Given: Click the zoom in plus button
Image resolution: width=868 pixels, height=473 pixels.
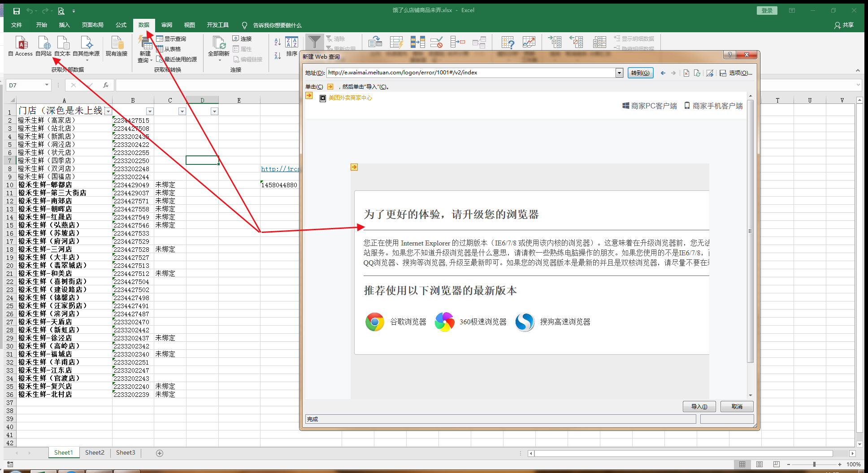Looking at the screenshot, I should (x=840, y=464).
